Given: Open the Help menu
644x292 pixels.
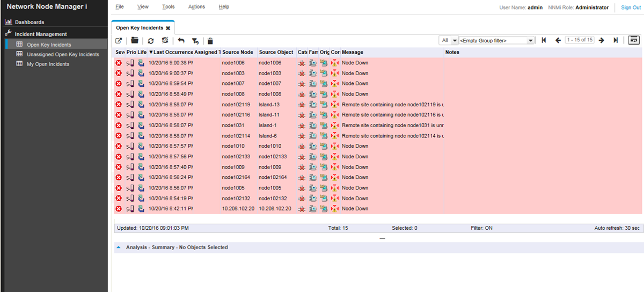Looking at the screenshot, I should point(224,7).
